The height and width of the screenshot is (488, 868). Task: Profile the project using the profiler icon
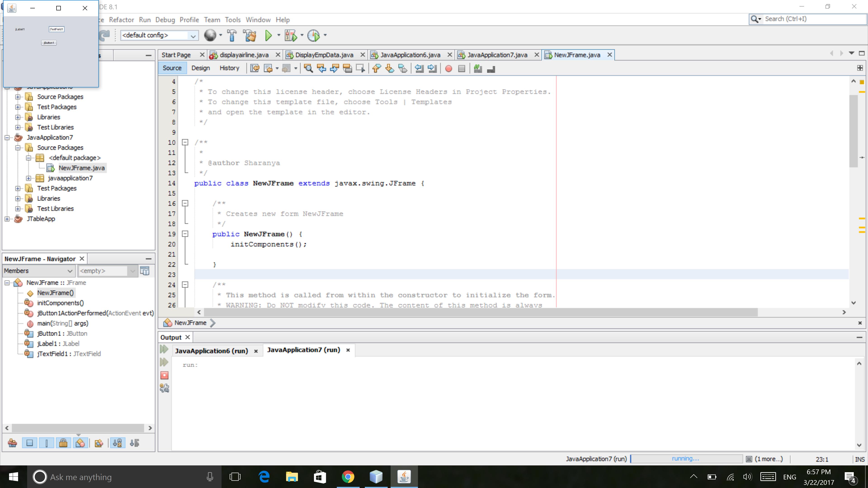(314, 35)
